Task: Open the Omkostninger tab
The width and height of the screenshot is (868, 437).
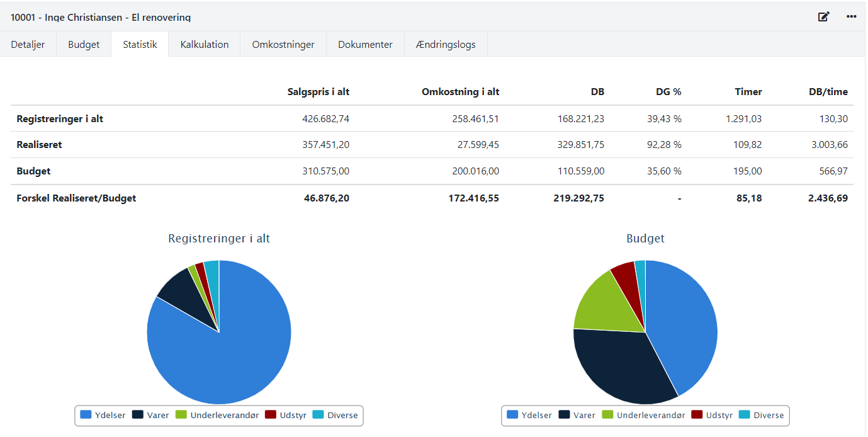Action: (283, 44)
